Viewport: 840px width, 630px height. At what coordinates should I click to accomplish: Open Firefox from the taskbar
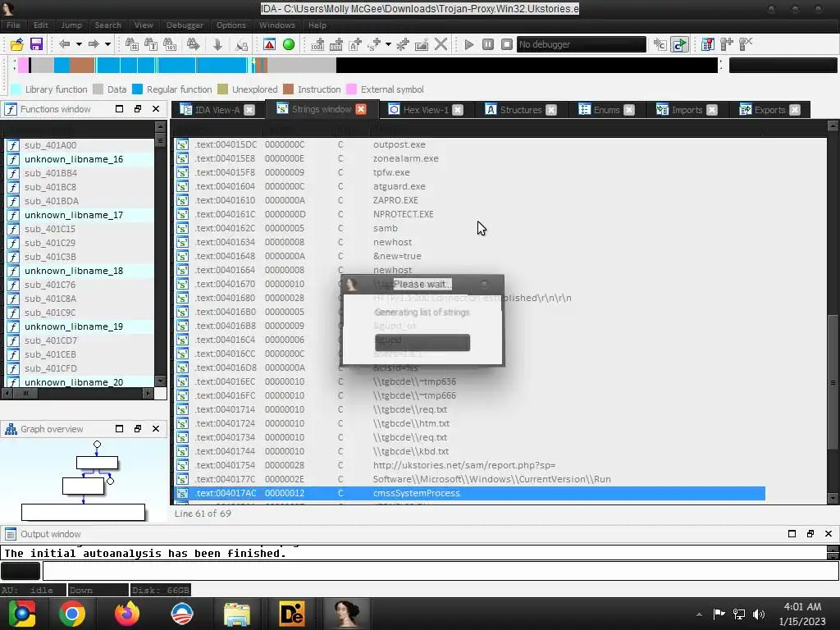[127, 614]
